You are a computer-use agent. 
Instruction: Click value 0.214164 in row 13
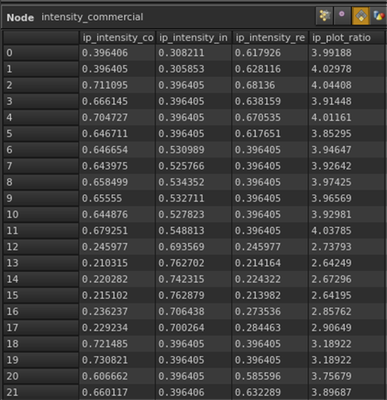(258, 263)
